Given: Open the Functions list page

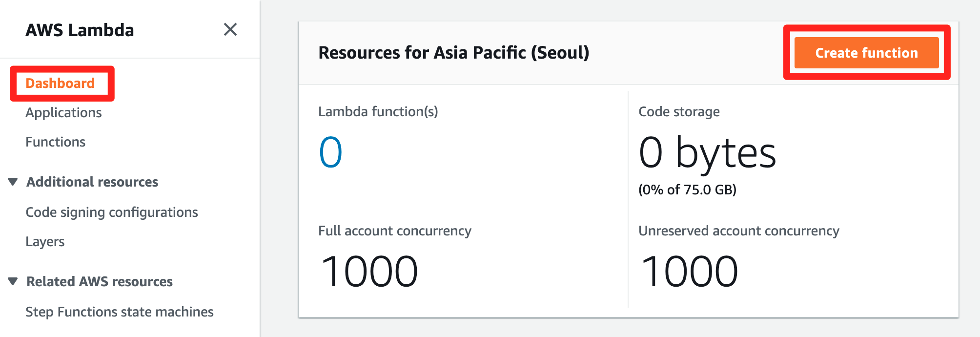Looking at the screenshot, I should click(55, 142).
